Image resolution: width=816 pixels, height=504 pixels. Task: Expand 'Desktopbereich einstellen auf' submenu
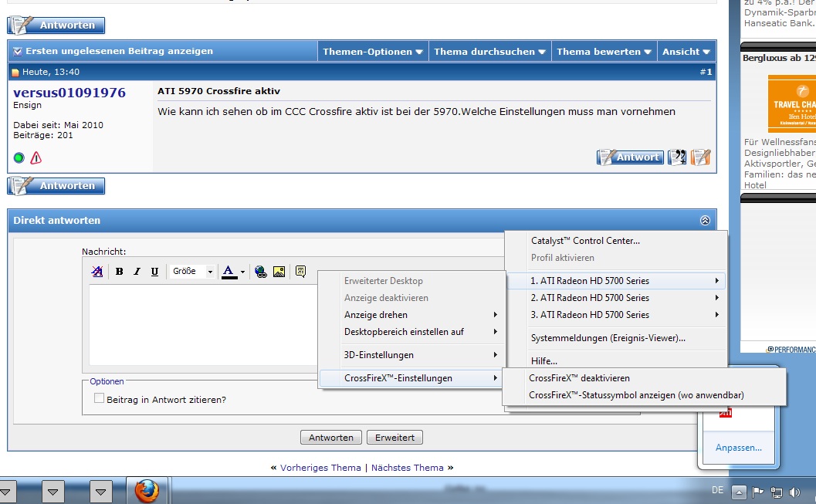tap(411, 332)
